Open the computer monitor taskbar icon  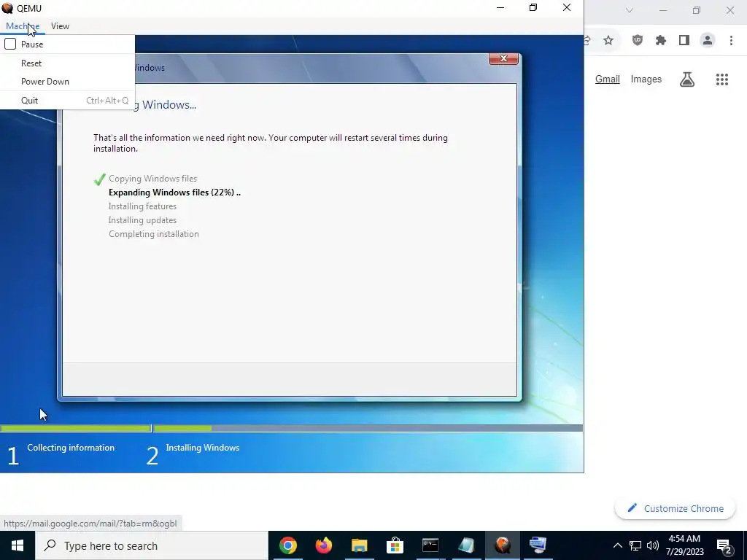pyautogui.click(x=538, y=545)
